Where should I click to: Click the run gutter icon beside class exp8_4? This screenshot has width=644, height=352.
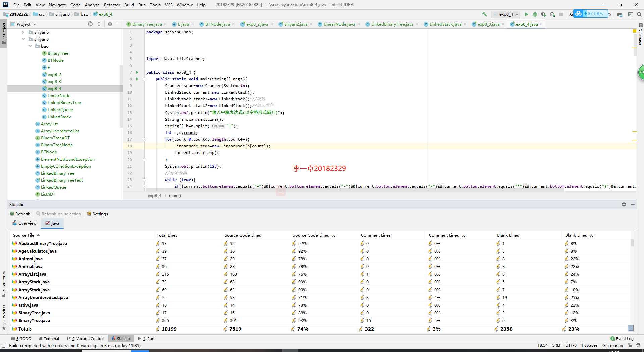pyautogui.click(x=137, y=72)
